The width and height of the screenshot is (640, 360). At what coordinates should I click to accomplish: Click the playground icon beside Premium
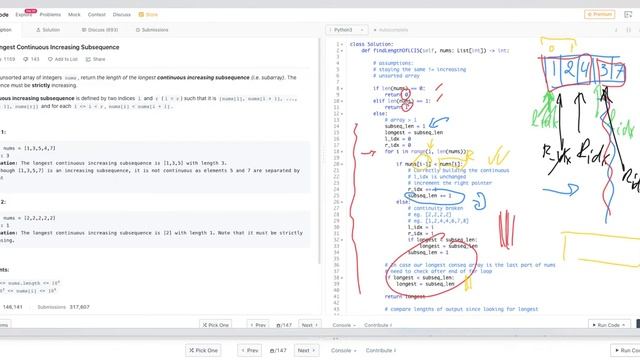tap(628, 14)
